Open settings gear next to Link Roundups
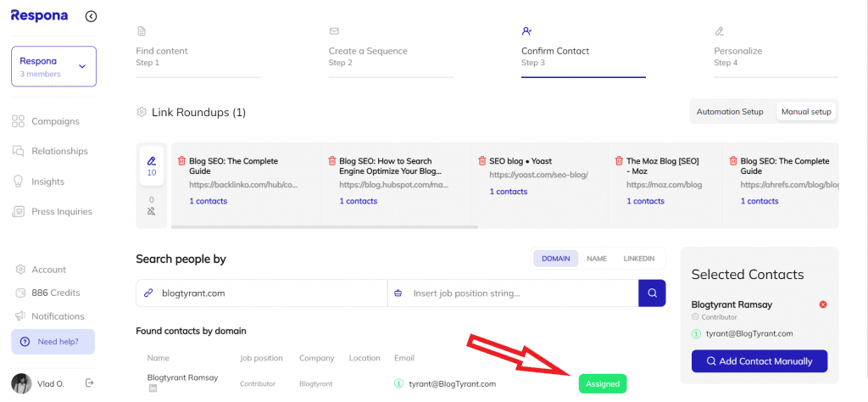Screen dimensions: 868x402 [x=142, y=112]
